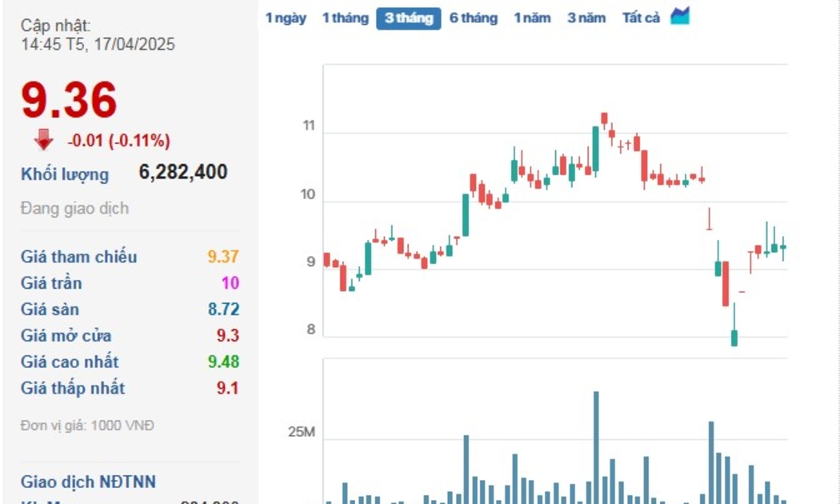Click the area chart type icon
The image size is (840, 504).
(x=680, y=16)
